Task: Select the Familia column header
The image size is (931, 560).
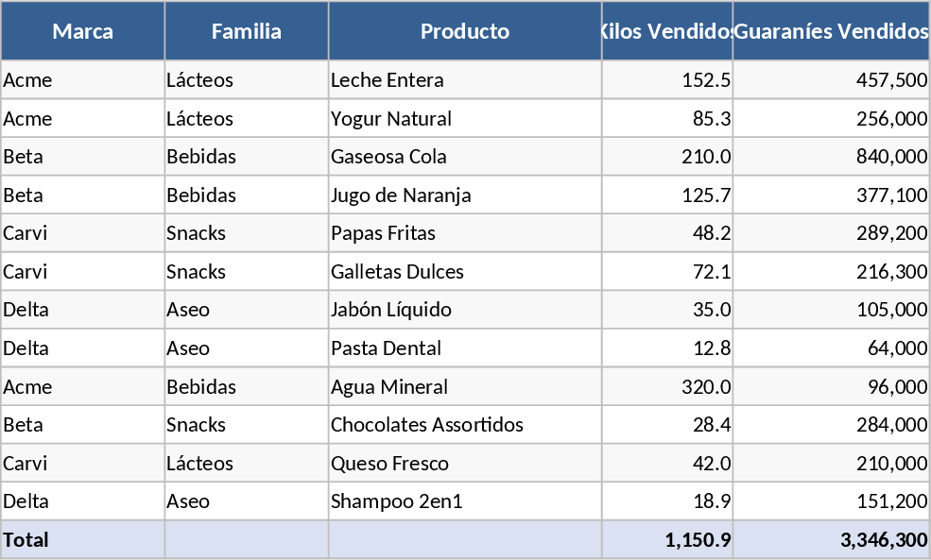Action: [247, 31]
